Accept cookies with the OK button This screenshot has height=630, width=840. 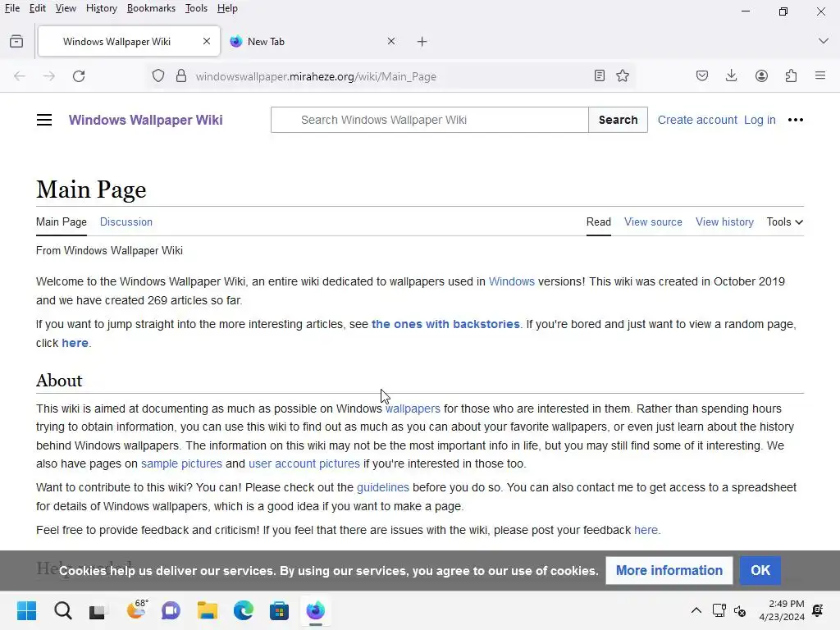coord(760,571)
